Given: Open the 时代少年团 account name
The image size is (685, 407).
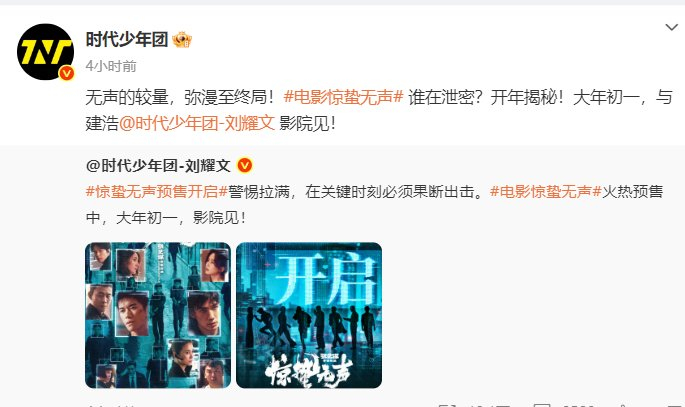Looking at the screenshot, I should click(x=127, y=39).
